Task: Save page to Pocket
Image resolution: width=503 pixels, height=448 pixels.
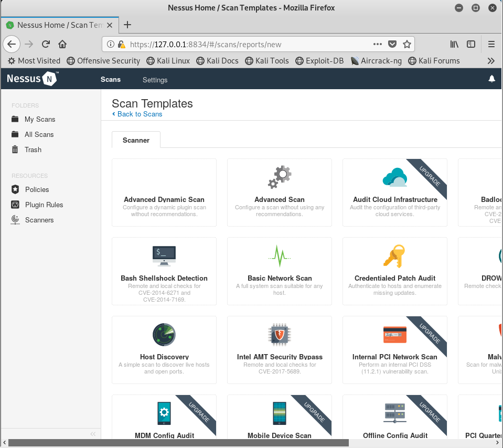Action: pos(392,44)
